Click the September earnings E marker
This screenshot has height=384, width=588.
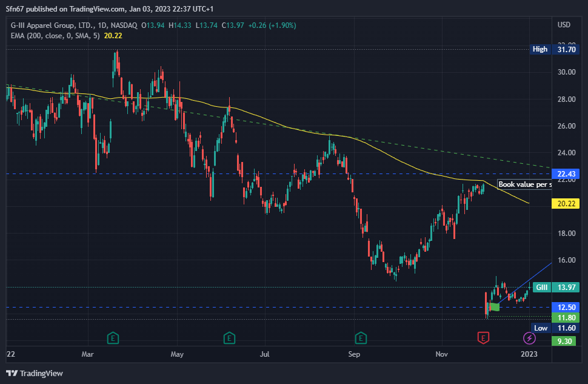(x=360, y=339)
